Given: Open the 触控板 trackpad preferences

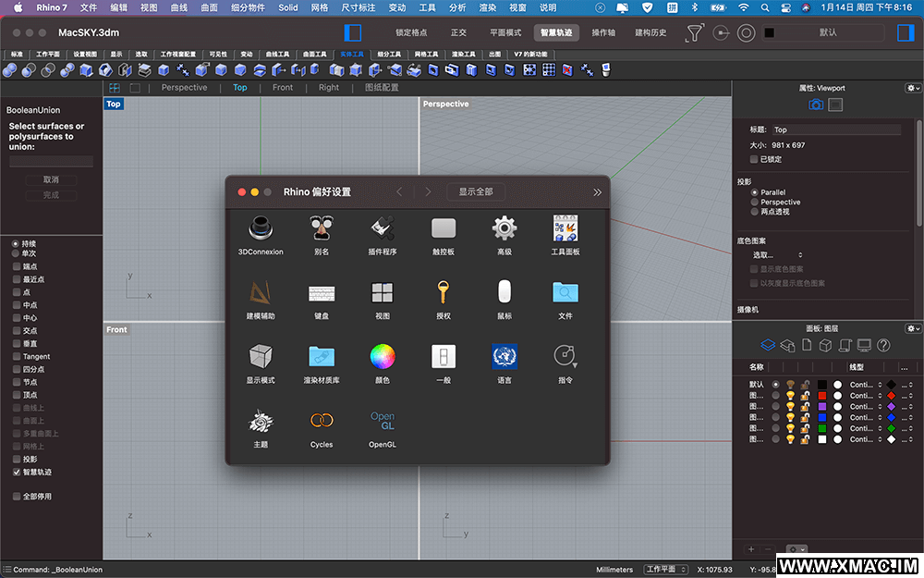Looking at the screenshot, I should [x=444, y=235].
